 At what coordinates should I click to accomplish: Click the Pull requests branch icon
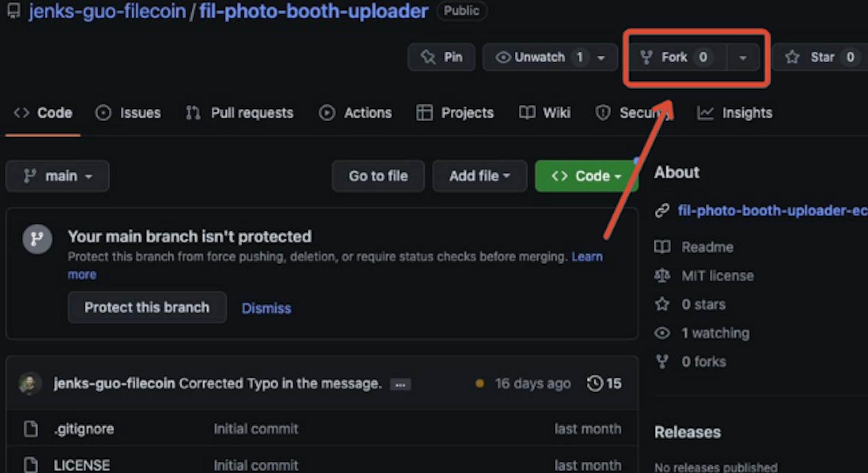193,113
